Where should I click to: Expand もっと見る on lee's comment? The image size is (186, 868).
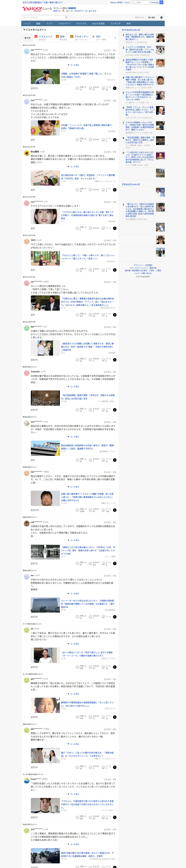[x=73, y=594]
